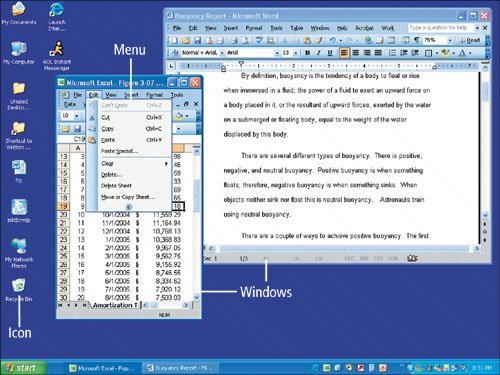Image resolution: width=500 pixels, height=375 pixels.
Task: Click the Windows start button
Action: point(23,368)
